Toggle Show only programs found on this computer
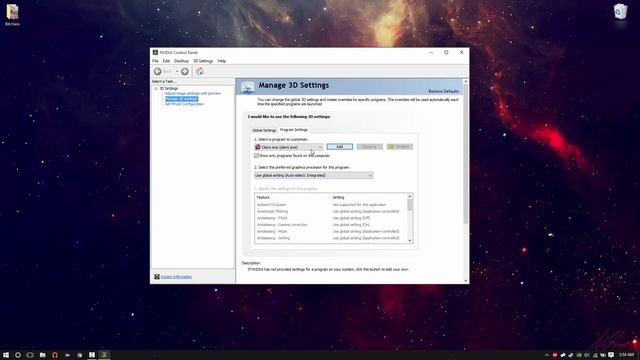Image resolution: width=640 pixels, height=360 pixels. pyautogui.click(x=257, y=156)
